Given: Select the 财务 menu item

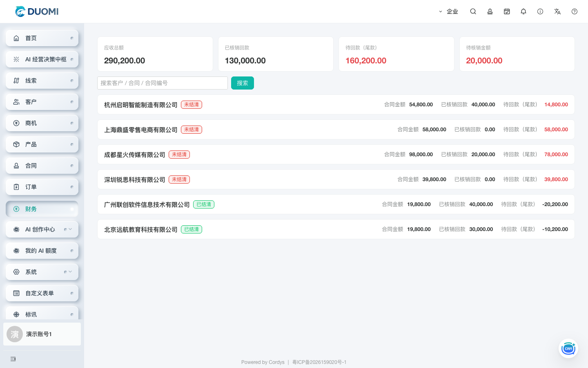Looking at the screenshot, I should pos(42,209).
